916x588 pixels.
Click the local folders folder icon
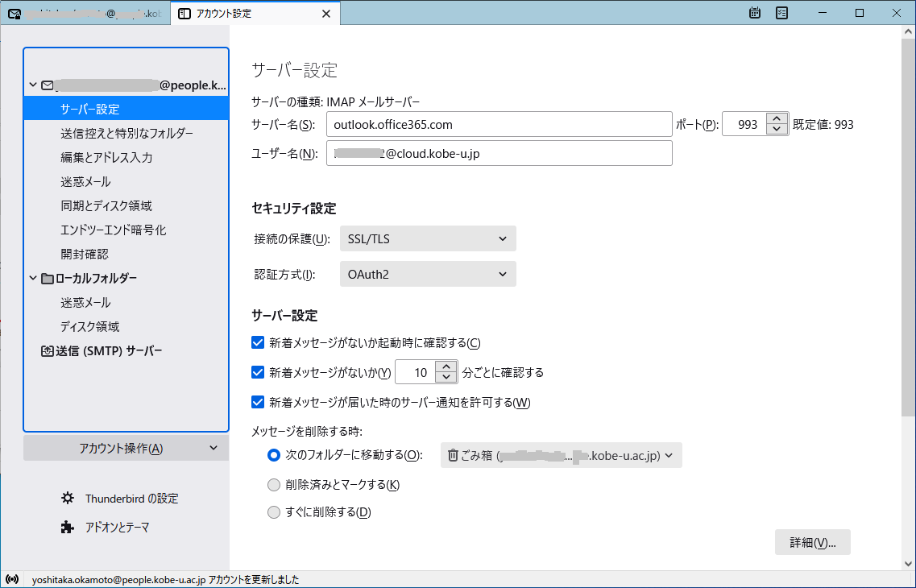coord(48,279)
